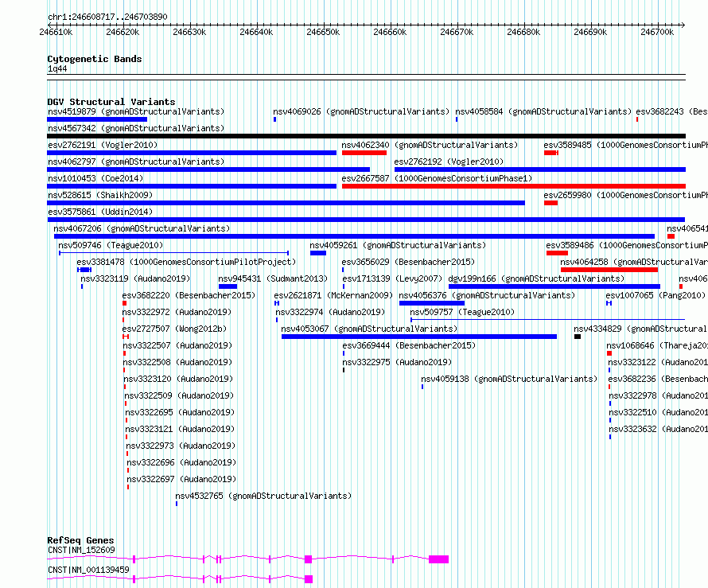Screen dimensions: 708x588
Task: Open esv3381478 PilotProject label
Action: tap(186, 262)
